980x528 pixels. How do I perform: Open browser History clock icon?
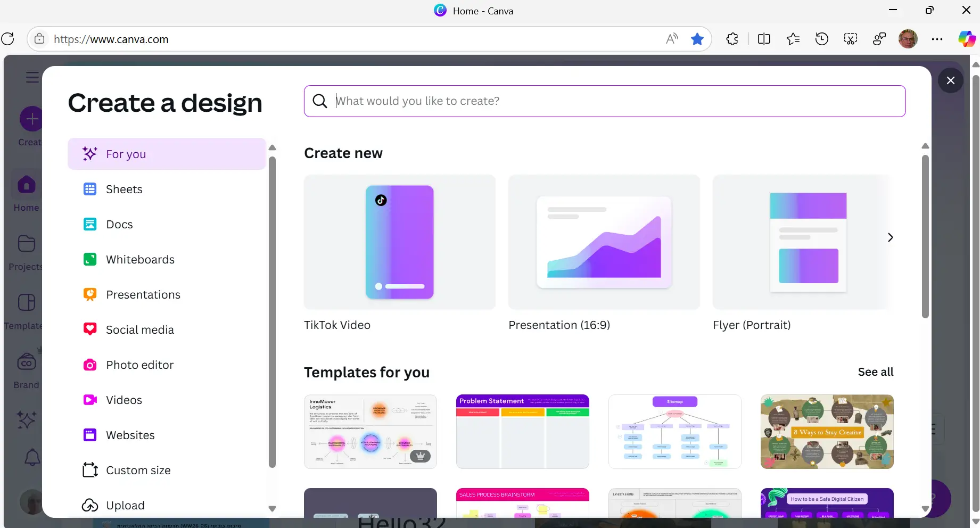pyautogui.click(x=822, y=39)
